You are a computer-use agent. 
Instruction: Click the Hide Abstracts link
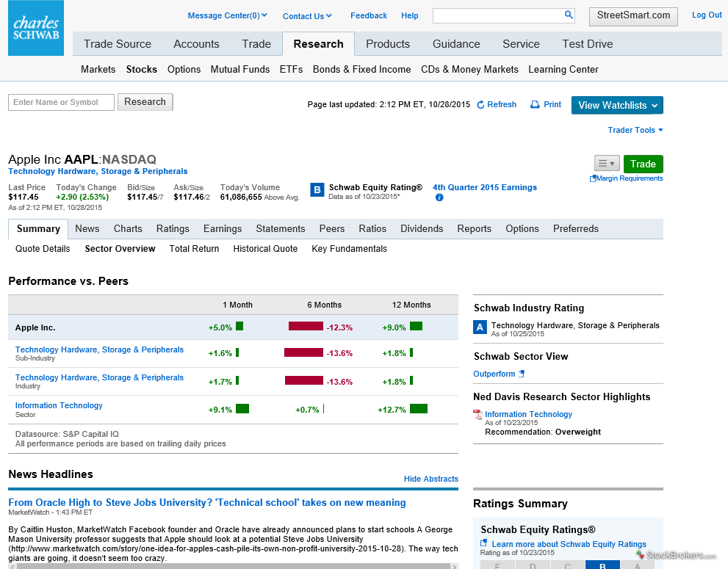click(x=431, y=479)
